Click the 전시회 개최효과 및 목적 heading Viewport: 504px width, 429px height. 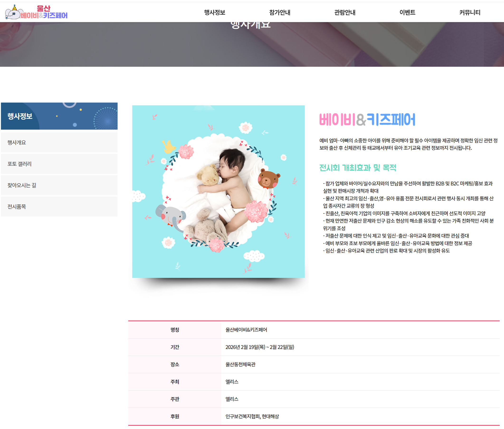click(357, 168)
